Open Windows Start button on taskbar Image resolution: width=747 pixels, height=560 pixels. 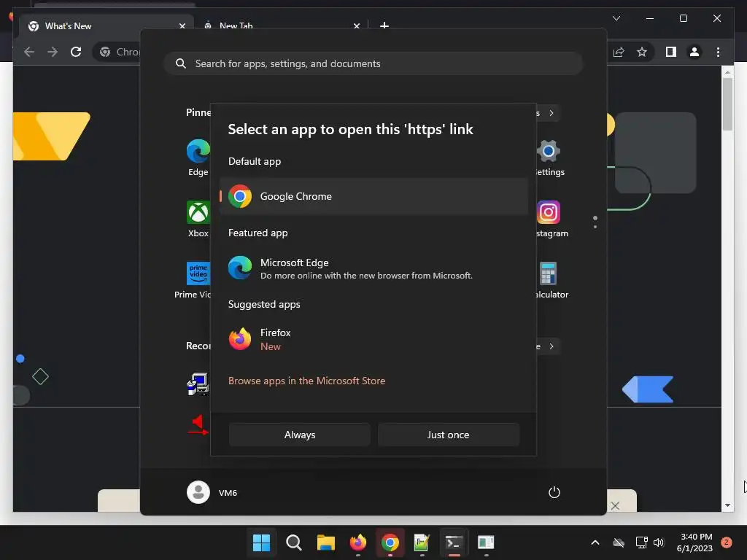pos(261,542)
